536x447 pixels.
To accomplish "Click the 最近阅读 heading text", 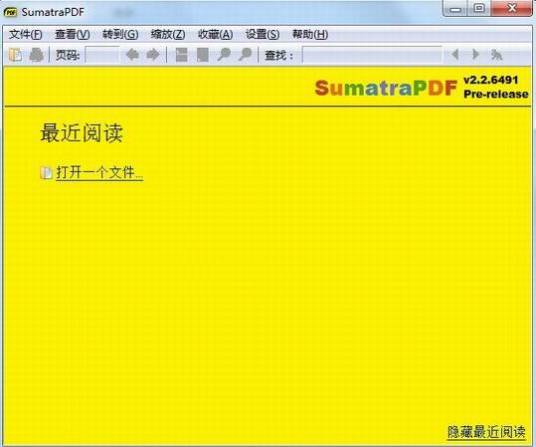I will coord(82,133).
